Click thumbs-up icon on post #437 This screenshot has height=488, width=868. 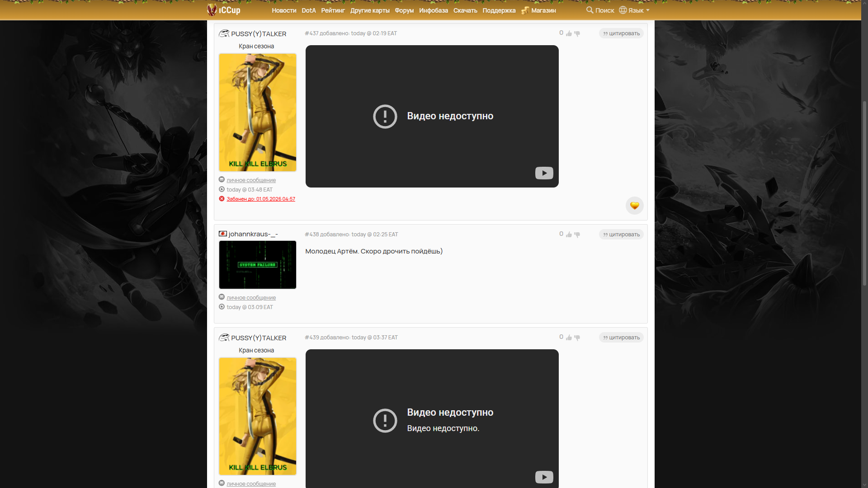[569, 33]
